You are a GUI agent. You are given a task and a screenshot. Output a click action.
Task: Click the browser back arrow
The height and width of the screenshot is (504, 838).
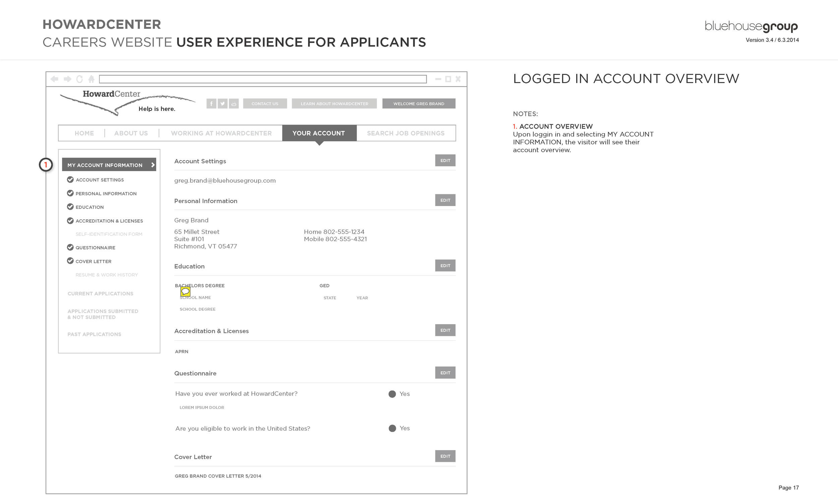coord(55,79)
